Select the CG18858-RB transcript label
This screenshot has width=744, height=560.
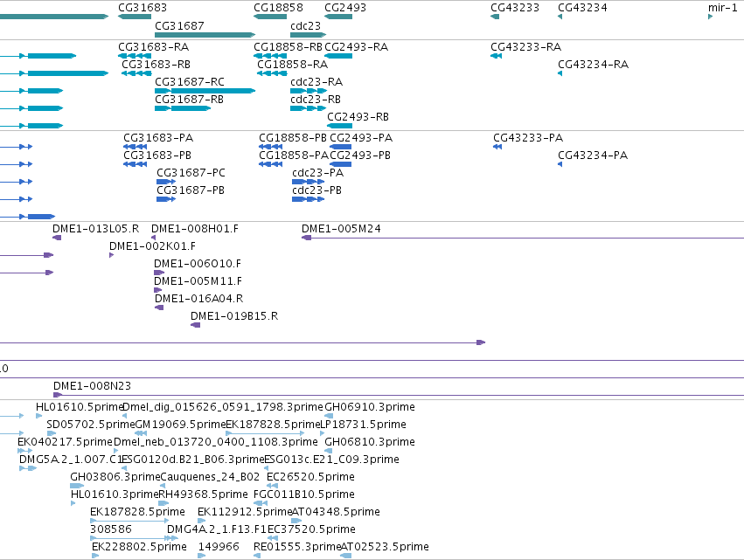pyautogui.click(x=288, y=47)
